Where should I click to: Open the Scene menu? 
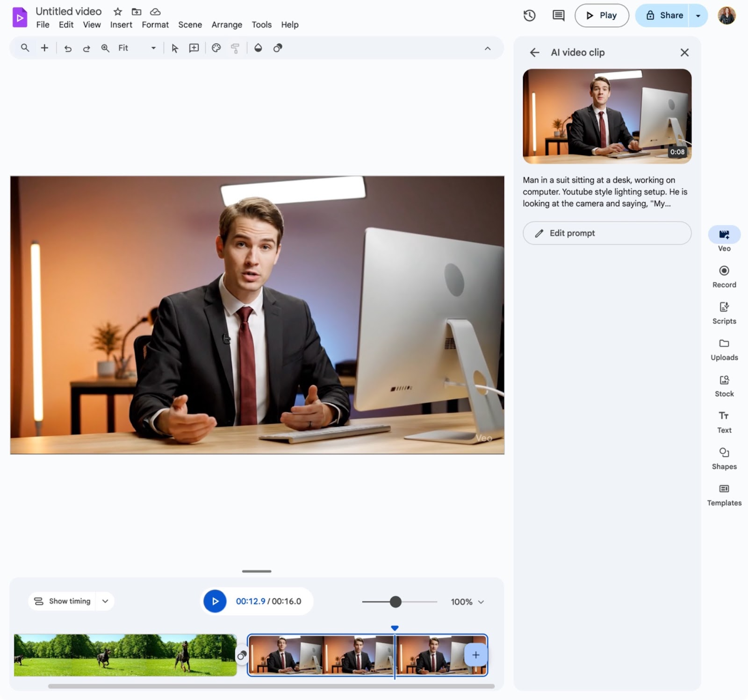click(x=190, y=25)
